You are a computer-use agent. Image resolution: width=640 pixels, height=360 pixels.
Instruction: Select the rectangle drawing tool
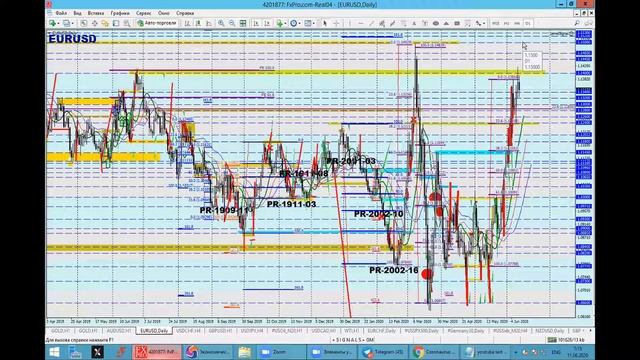[457, 23]
